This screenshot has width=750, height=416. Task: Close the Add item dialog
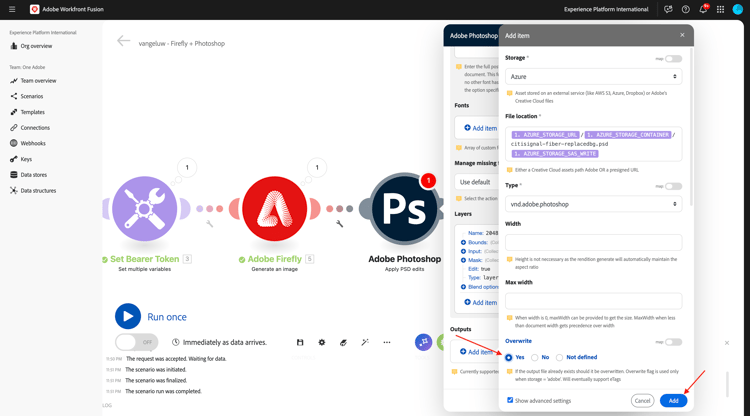(x=682, y=35)
